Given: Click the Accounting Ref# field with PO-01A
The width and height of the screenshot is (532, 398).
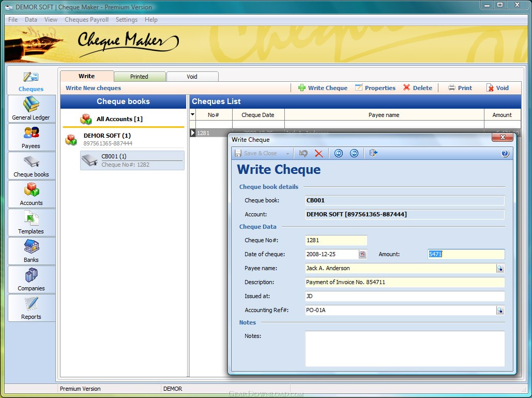Looking at the screenshot, I should [x=400, y=310].
